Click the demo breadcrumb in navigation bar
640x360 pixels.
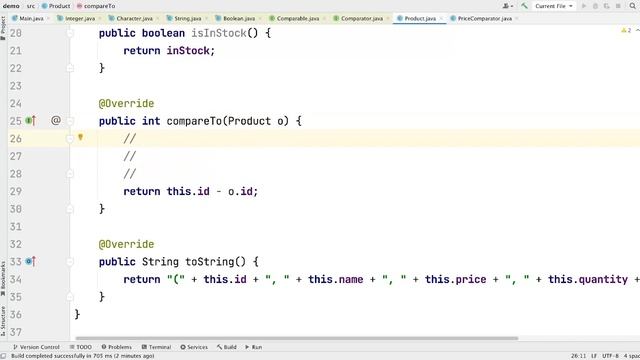[11, 6]
